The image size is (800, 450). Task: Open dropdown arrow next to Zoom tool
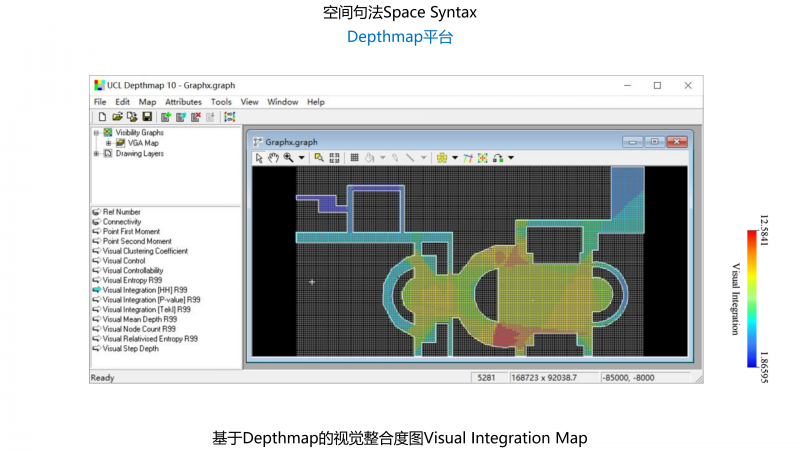tap(302, 158)
